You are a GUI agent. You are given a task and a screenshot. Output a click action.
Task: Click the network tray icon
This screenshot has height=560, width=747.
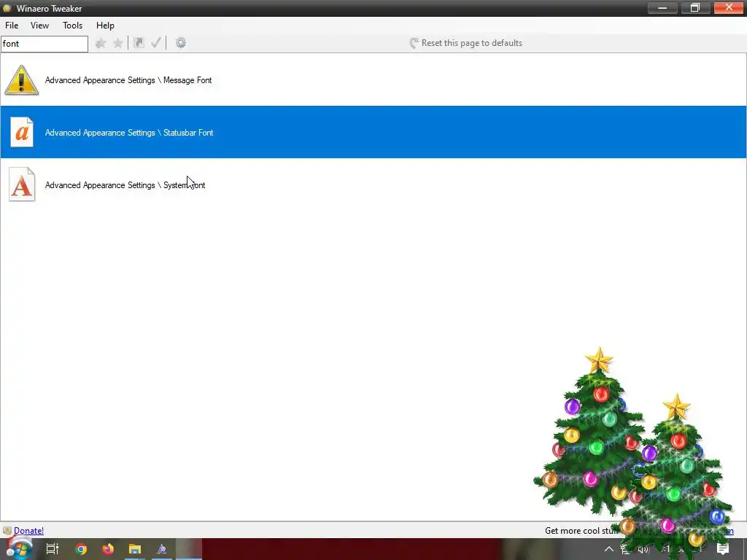[x=625, y=550]
